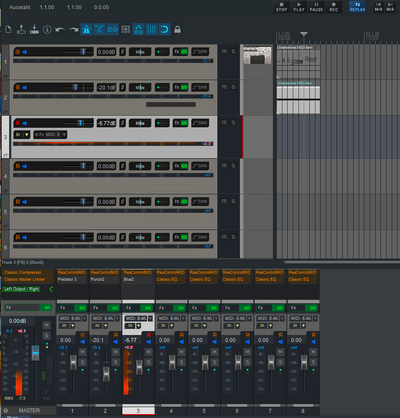400x418 pixels.
Task: Open Classic EQ on mixer channel 4
Action: (171, 279)
